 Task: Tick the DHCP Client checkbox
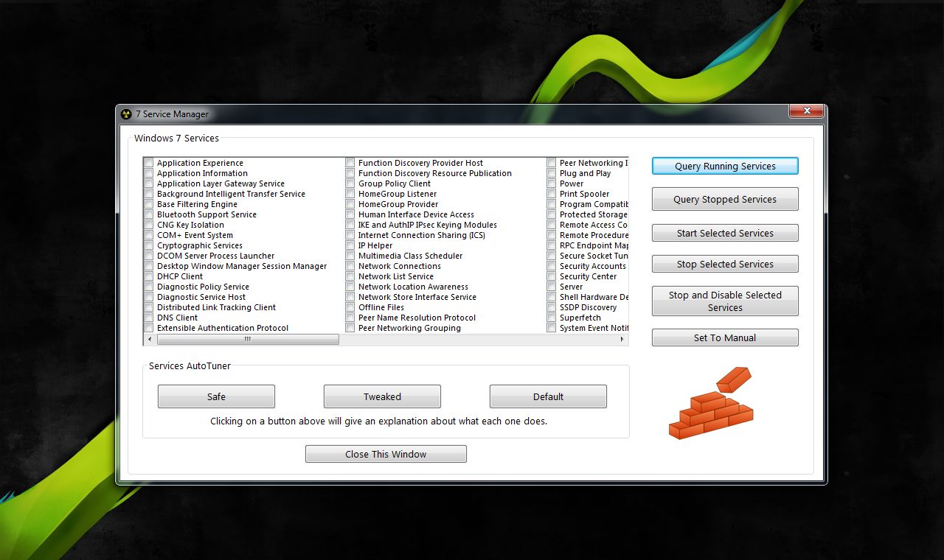(x=149, y=276)
